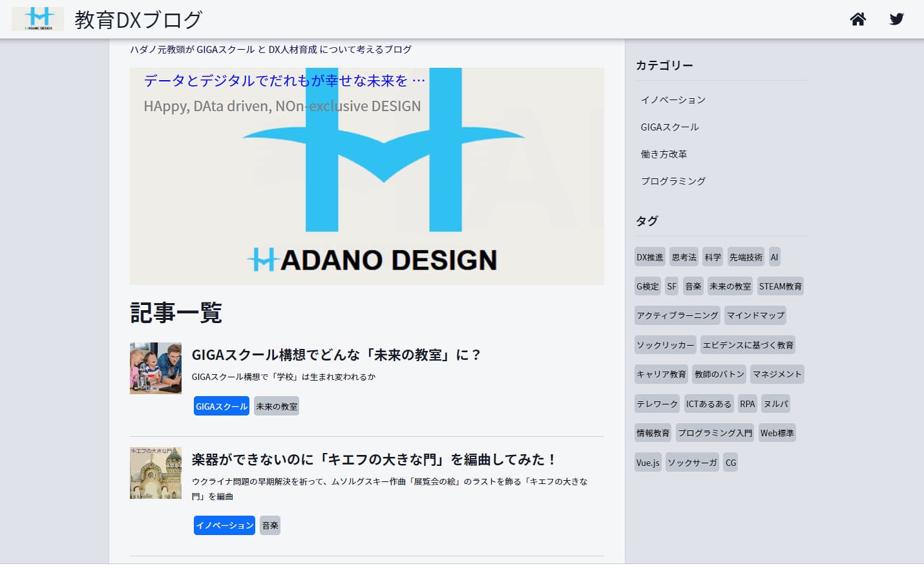Click the RPA tag
The height and width of the screenshot is (568, 924).
(x=747, y=403)
